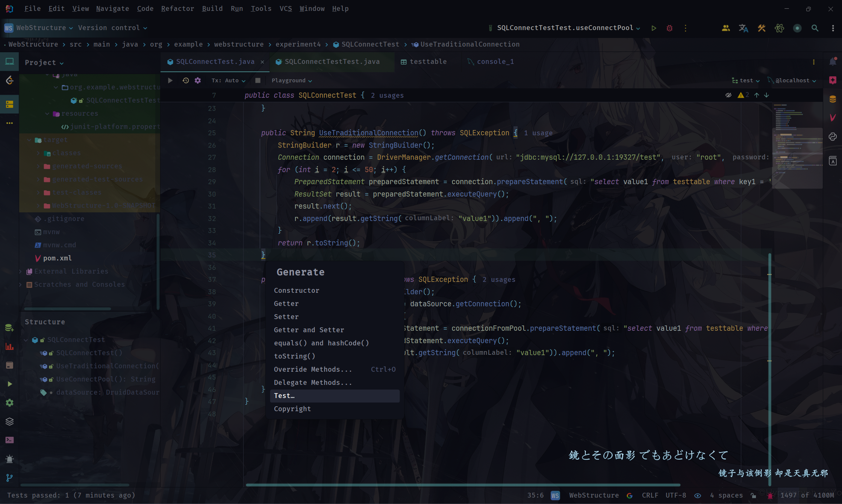Select Override Methods... entry

click(335, 369)
